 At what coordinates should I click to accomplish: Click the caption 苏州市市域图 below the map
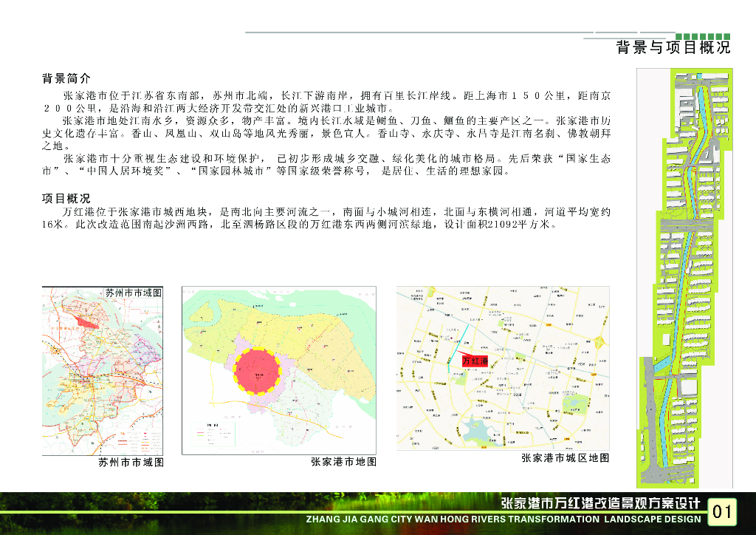coord(131,462)
